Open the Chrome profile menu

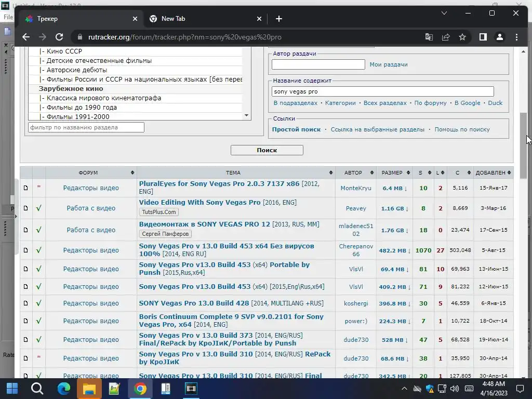499,37
